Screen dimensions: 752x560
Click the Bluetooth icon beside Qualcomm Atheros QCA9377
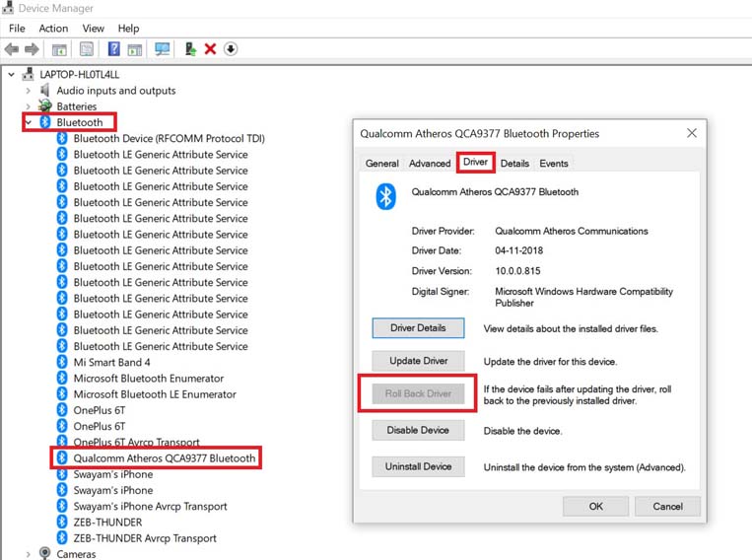click(62, 457)
